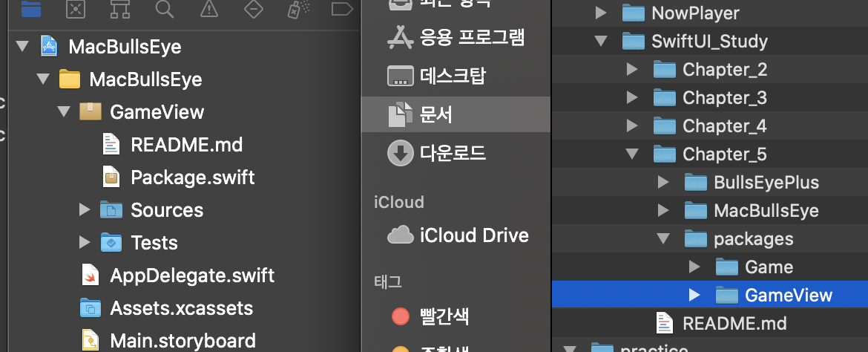Select SwiftUI_Study folder row

point(710,41)
